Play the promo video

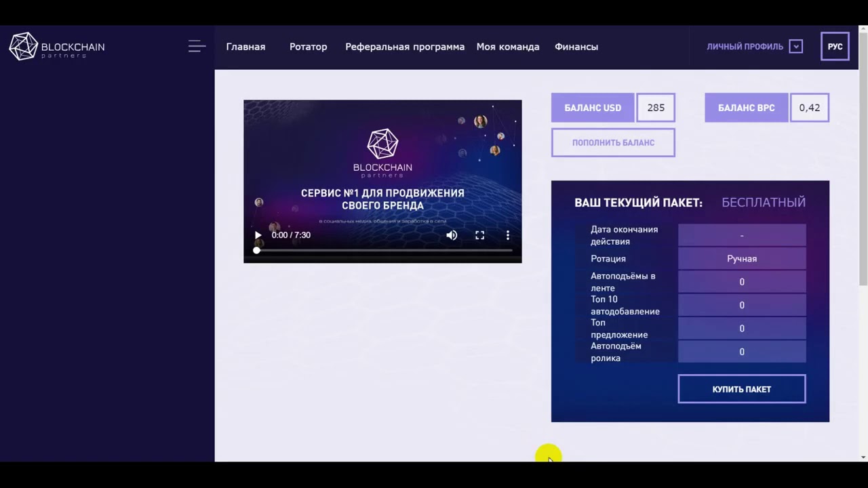258,235
